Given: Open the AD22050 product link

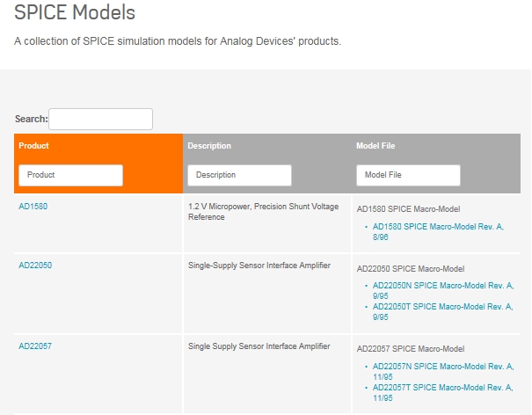Looking at the screenshot, I should click(x=35, y=265).
